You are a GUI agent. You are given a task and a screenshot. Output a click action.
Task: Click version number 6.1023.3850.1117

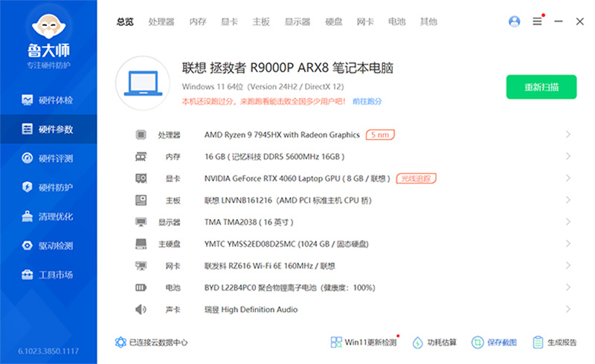(48, 351)
